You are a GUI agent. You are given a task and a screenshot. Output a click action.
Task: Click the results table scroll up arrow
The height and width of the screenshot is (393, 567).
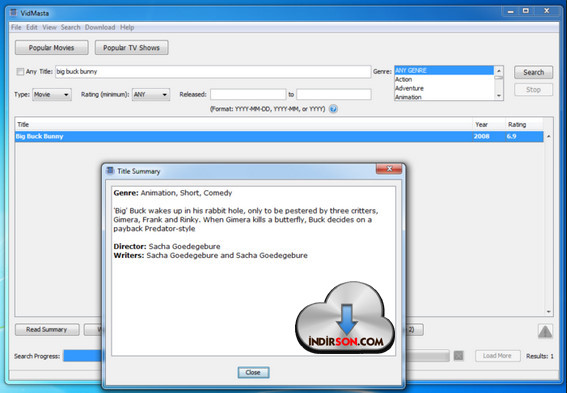coord(549,136)
